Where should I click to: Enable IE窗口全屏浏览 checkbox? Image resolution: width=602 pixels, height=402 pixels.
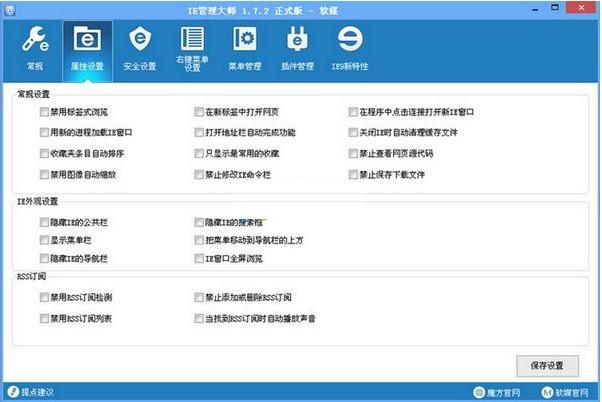[199, 258]
